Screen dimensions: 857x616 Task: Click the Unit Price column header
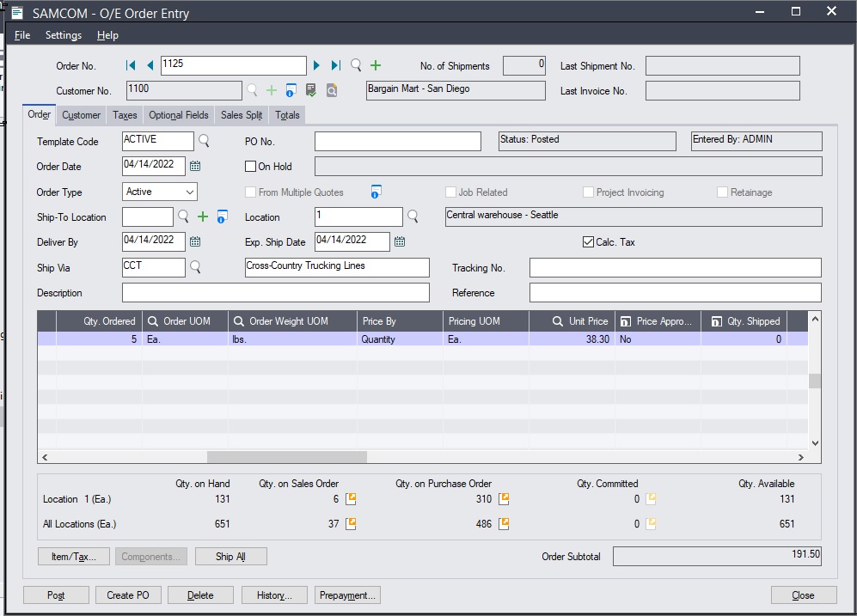pyautogui.click(x=572, y=321)
